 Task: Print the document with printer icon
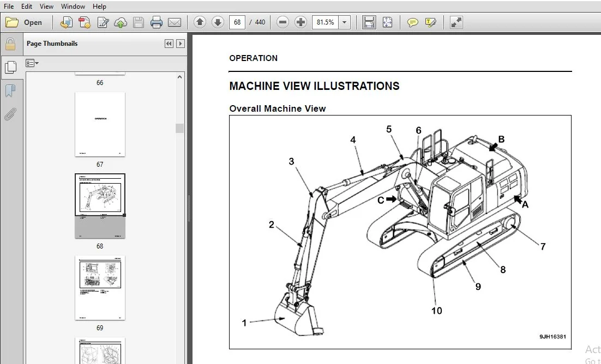157,22
